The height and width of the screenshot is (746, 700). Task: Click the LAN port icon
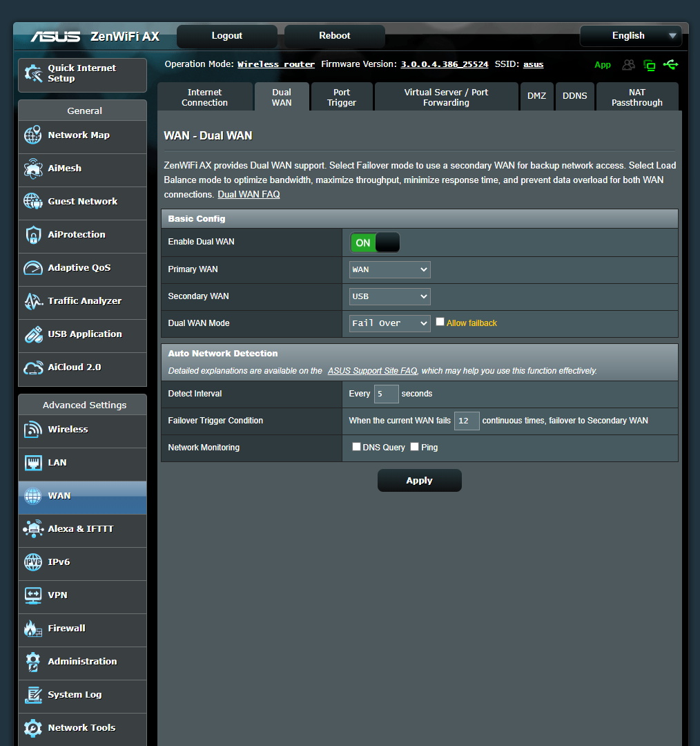pos(33,462)
